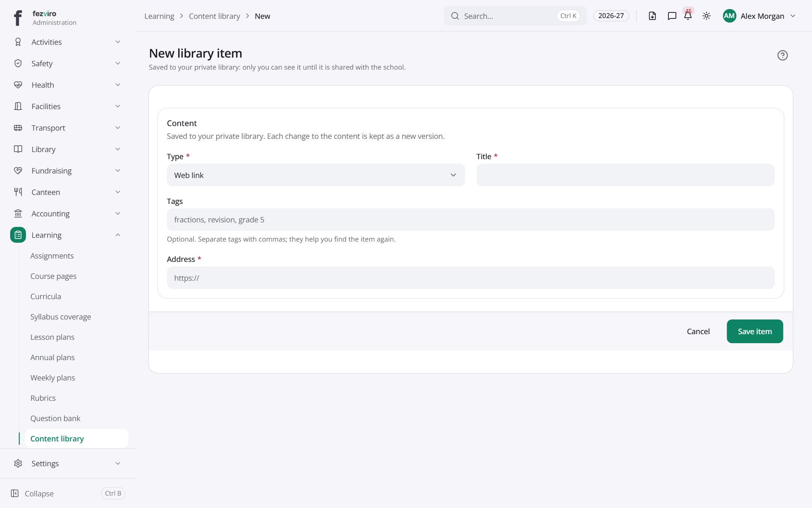Viewport: 812px width, 508px height.
Task: Select the 2026-27 academic year pill
Action: tap(611, 16)
